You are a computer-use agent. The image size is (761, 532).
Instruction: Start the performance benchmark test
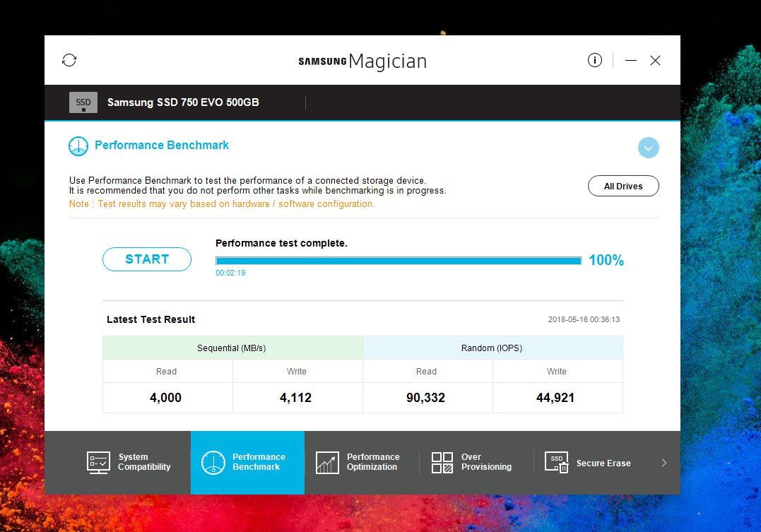click(146, 259)
